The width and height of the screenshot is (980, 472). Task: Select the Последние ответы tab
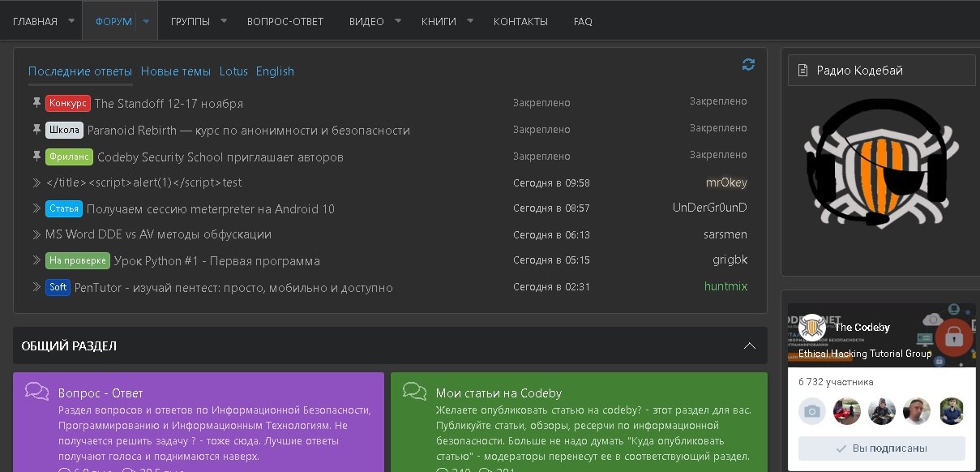point(80,71)
